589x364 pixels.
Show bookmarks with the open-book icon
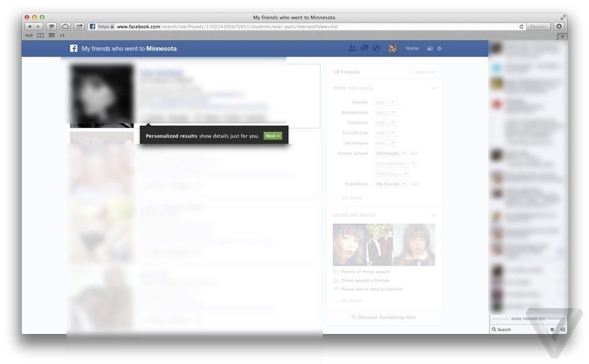40,35
